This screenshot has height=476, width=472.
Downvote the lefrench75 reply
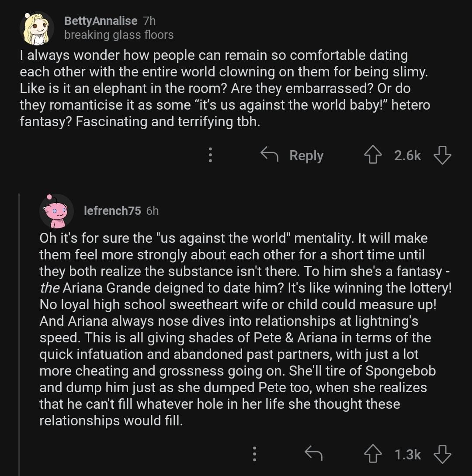click(x=442, y=454)
